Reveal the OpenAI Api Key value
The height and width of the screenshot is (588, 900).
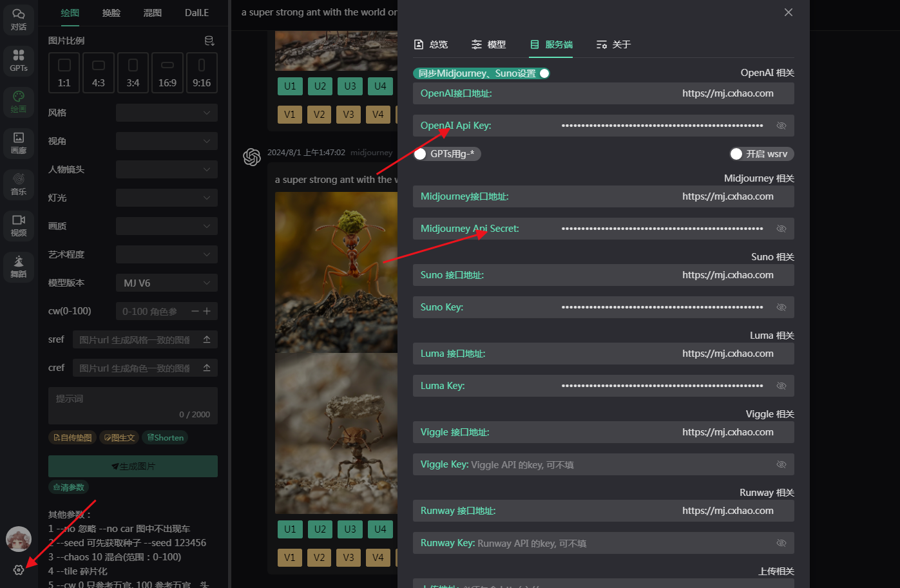(781, 126)
